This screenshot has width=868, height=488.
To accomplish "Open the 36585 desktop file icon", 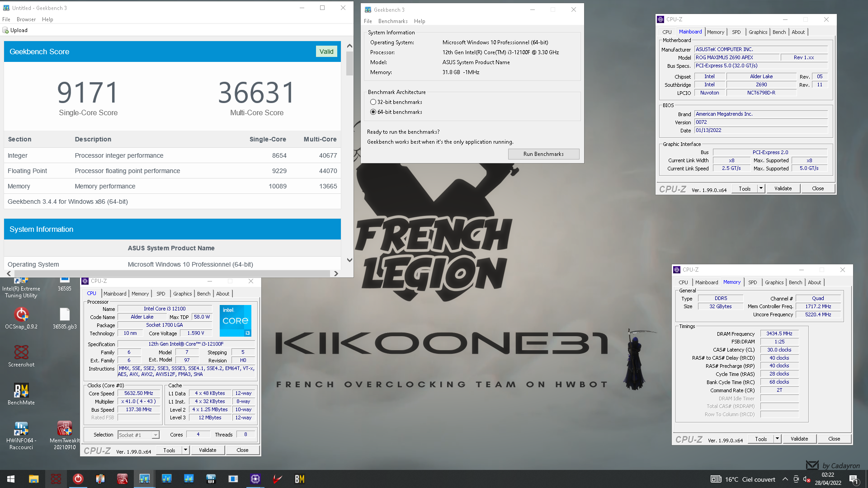I will click(65, 285).
